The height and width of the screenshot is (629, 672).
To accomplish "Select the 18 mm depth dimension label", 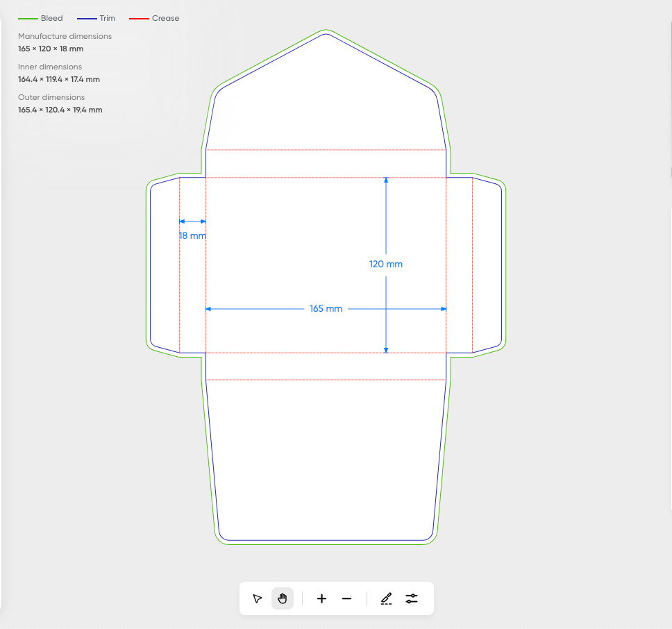I will coord(192,235).
